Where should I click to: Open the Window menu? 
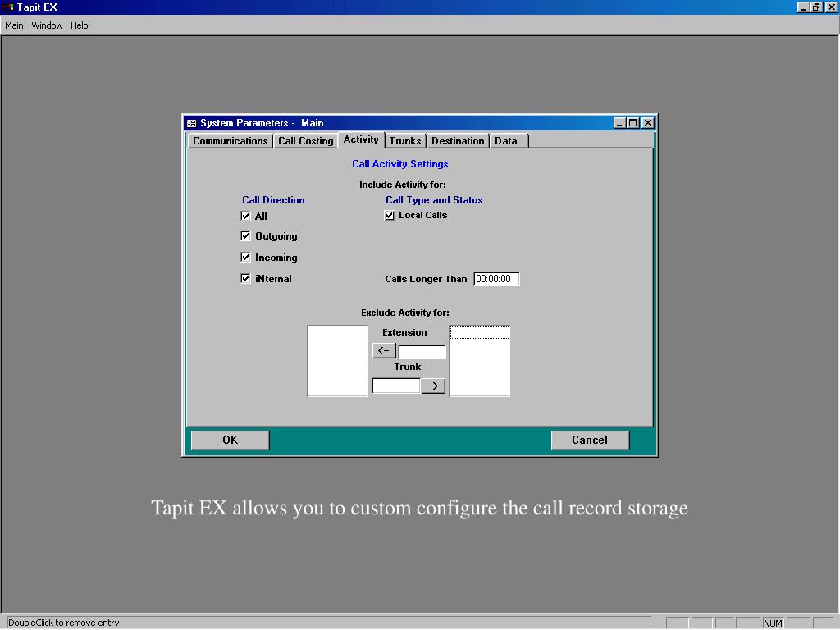click(x=47, y=25)
